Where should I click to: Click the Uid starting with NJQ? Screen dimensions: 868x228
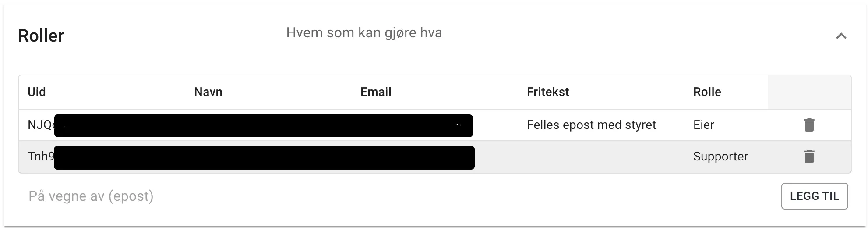pyautogui.click(x=40, y=125)
